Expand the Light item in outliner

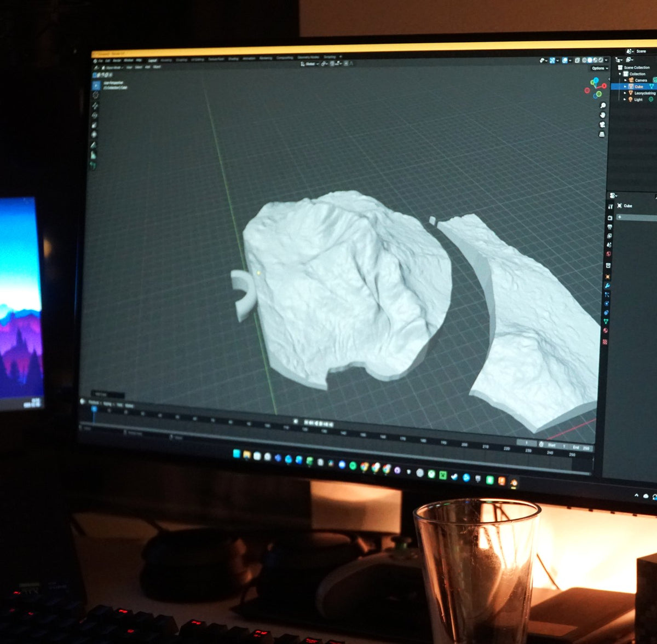click(x=625, y=100)
